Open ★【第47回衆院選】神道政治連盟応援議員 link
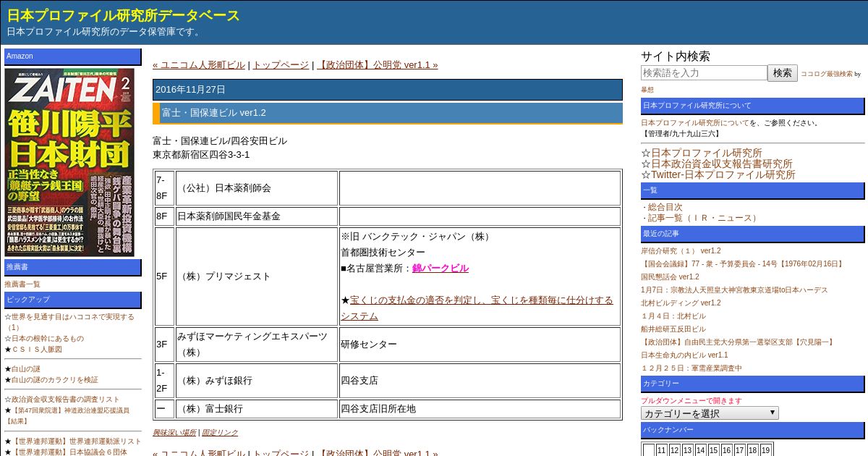 (67, 415)
